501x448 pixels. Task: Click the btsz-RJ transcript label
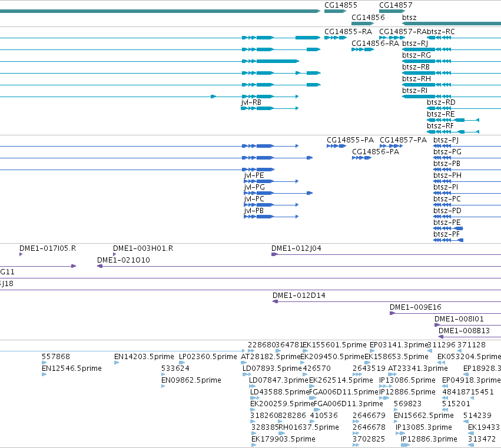point(414,44)
